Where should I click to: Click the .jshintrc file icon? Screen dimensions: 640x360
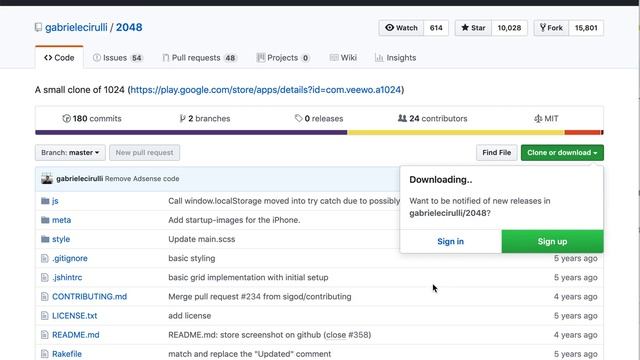click(x=45, y=278)
